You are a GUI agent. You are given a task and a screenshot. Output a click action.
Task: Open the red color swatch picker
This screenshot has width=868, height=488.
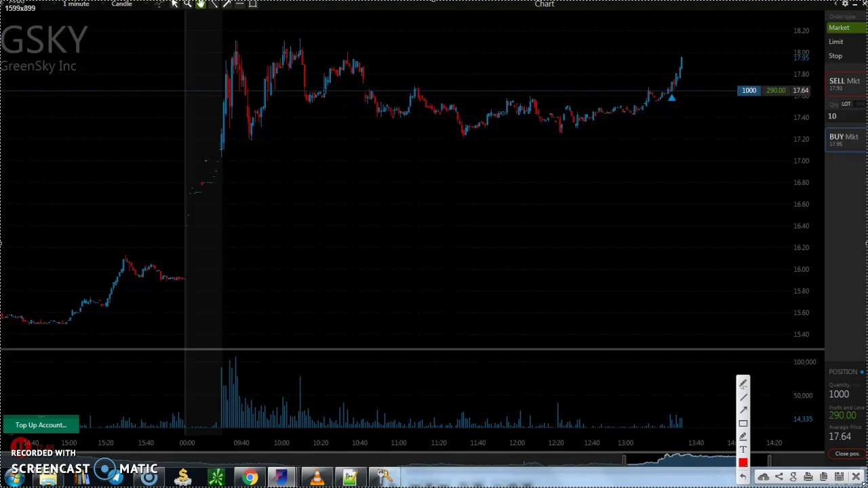[x=743, y=463]
